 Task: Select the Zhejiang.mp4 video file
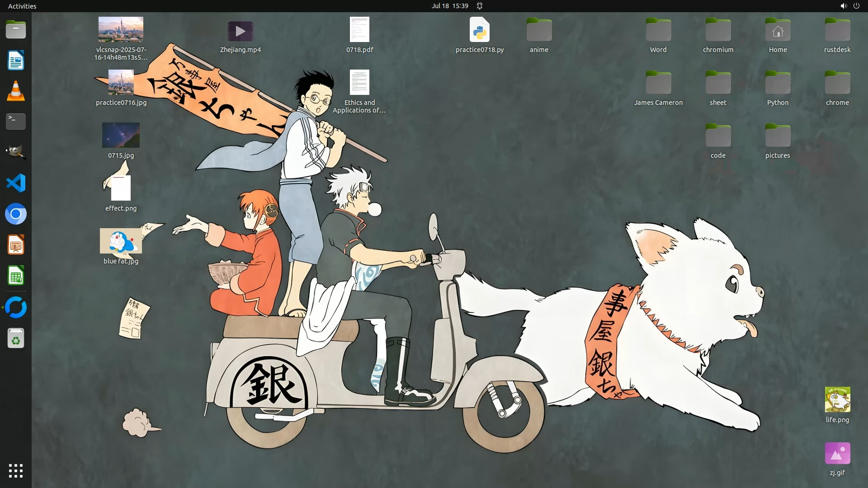tap(240, 32)
